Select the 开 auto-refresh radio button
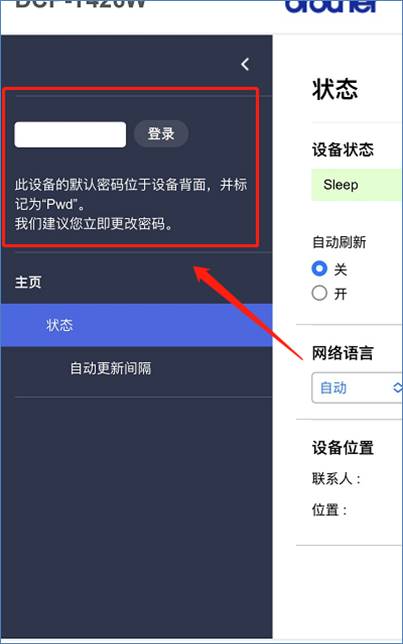This screenshot has width=403, height=644. coord(319,293)
